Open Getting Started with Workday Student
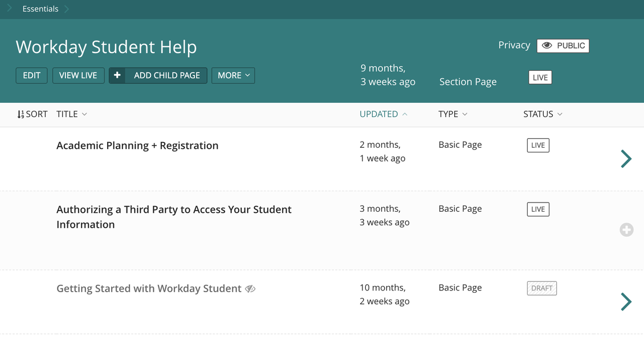This screenshot has height=339, width=644. 149,288
